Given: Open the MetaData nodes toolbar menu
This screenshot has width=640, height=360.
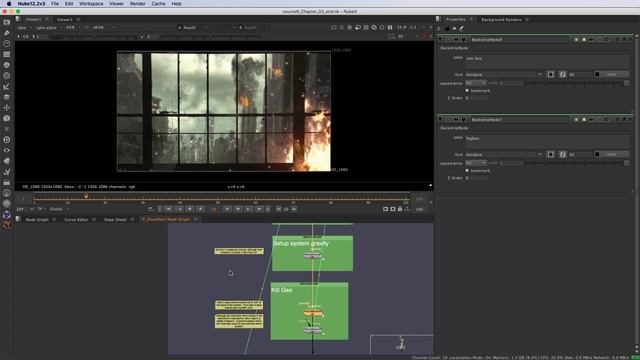Looking at the screenshot, I should point(7,161).
